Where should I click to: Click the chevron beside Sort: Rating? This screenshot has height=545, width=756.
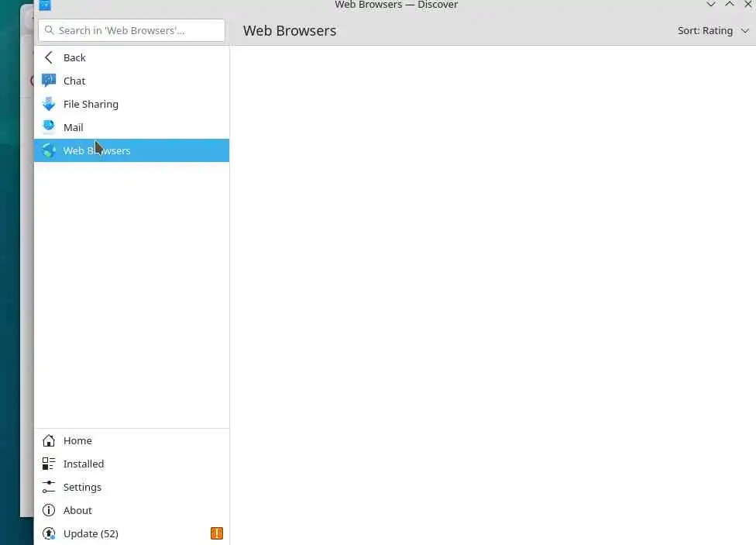pyautogui.click(x=745, y=30)
